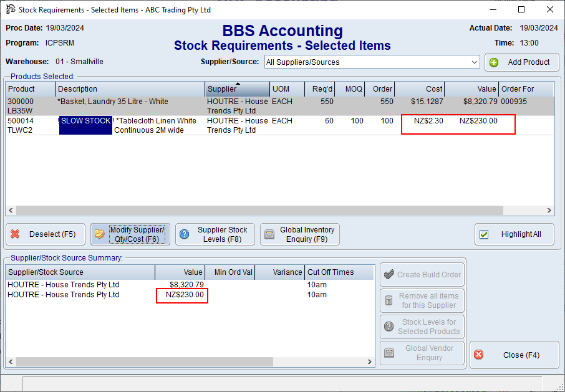Sort by the Supplier column header
565x392 pixels.
tap(237, 89)
